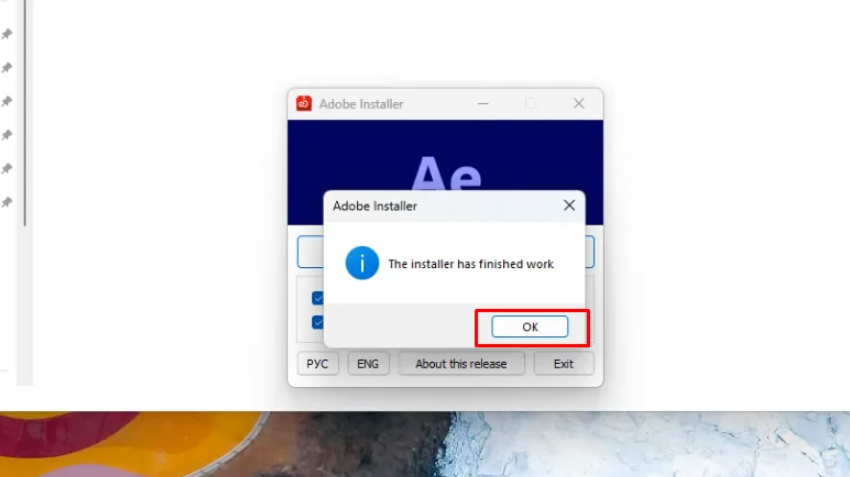Close the installer finished message dialog
The height and width of the screenshot is (477, 850).
pos(569,205)
